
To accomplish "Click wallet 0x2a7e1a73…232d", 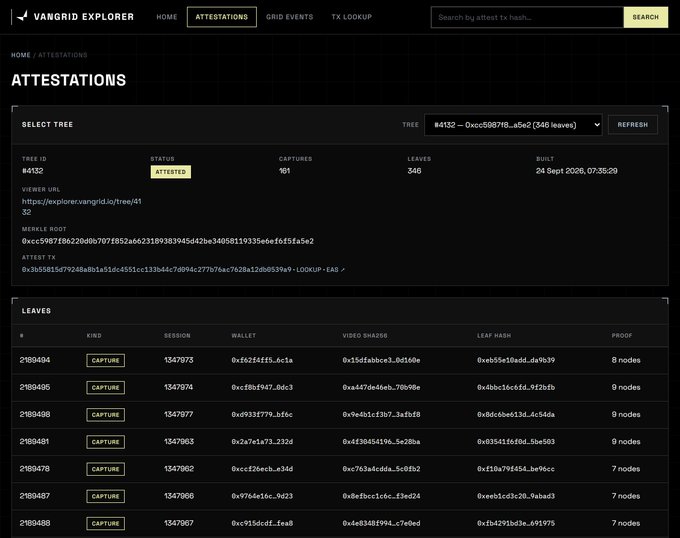I will [x=262, y=441].
